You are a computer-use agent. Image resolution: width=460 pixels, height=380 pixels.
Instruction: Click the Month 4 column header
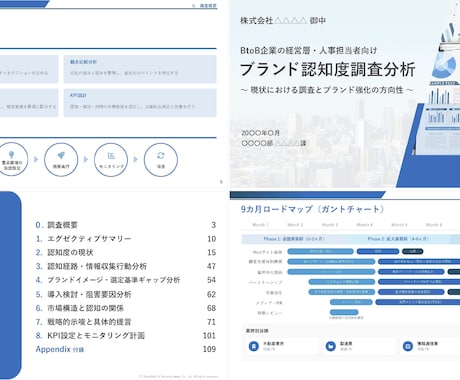pyautogui.click(x=365, y=225)
